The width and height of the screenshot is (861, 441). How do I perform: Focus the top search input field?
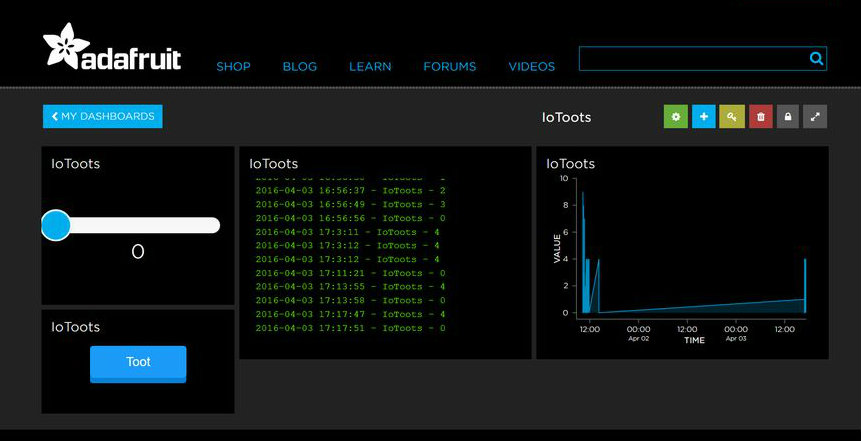click(694, 58)
